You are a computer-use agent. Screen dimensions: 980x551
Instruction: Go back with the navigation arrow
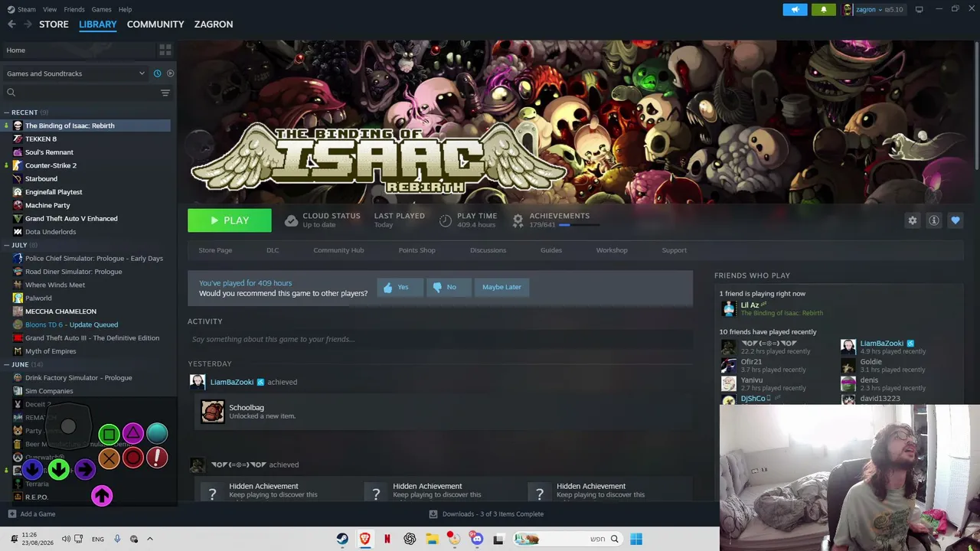pyautogui.click(x=11, y=24)
